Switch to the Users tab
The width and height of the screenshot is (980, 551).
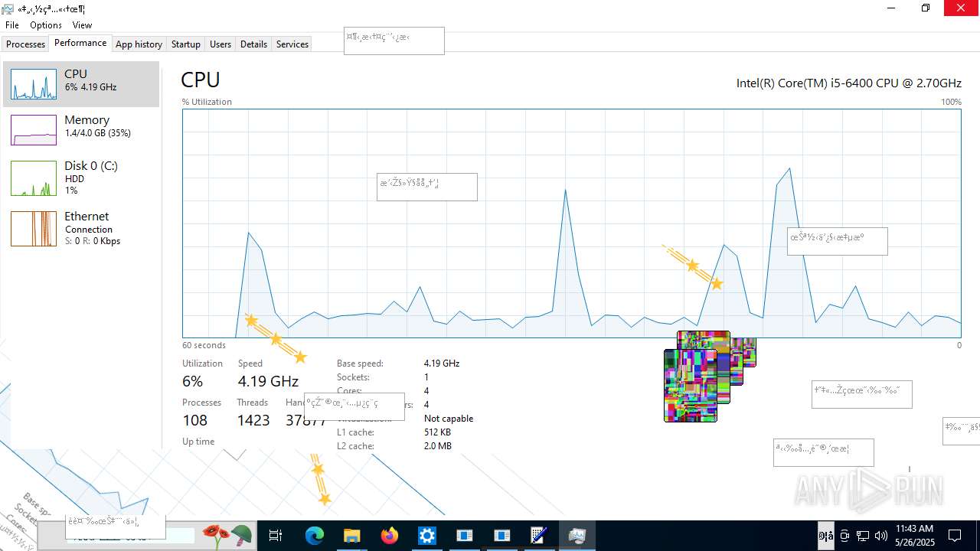pyautogui.click(x=220, y=44)
